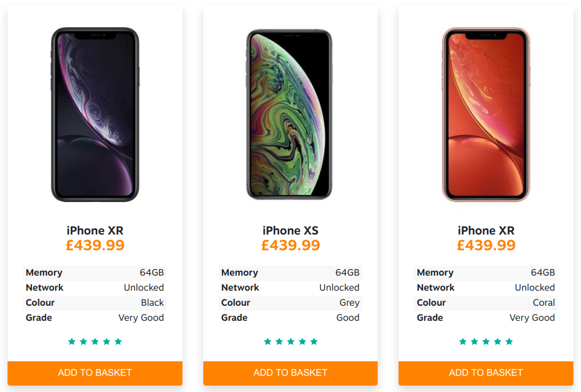Click the star rating under black iPhone XR
The height and width of the screenshot is (392, 581).
coord(95,341)
